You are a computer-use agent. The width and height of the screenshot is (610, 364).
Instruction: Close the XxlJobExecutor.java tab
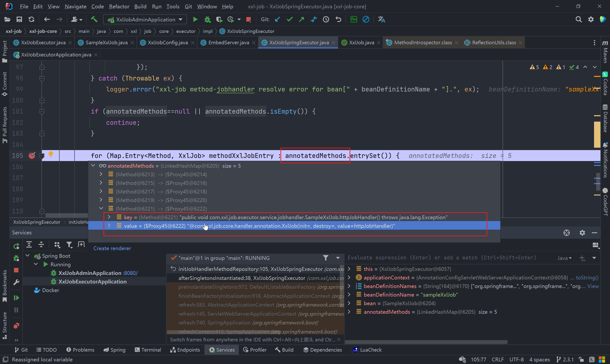point(70,42)
